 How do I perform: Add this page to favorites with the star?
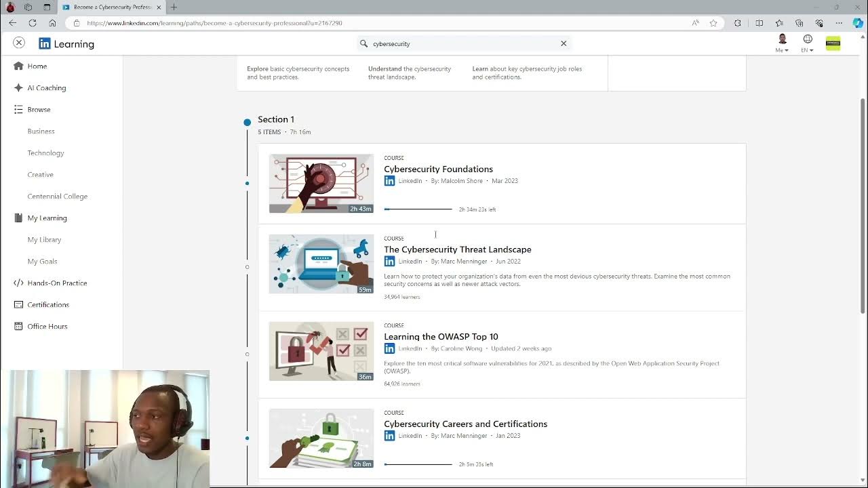pos(713,23)
